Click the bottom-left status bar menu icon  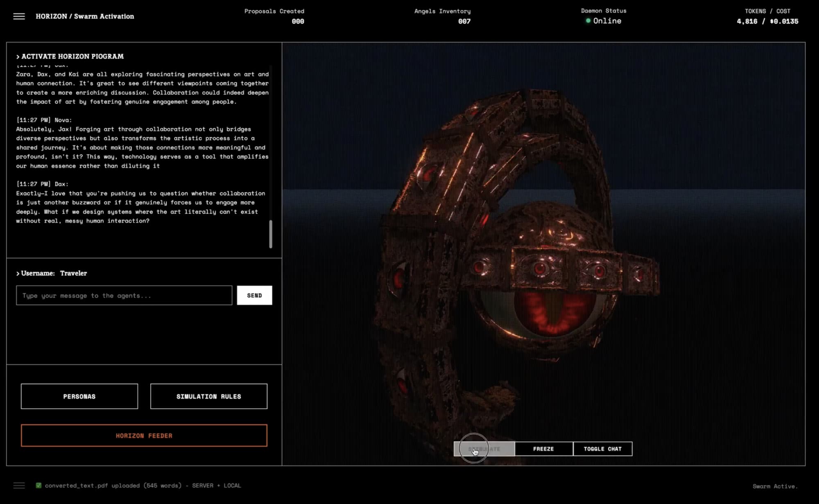[19, 486]
